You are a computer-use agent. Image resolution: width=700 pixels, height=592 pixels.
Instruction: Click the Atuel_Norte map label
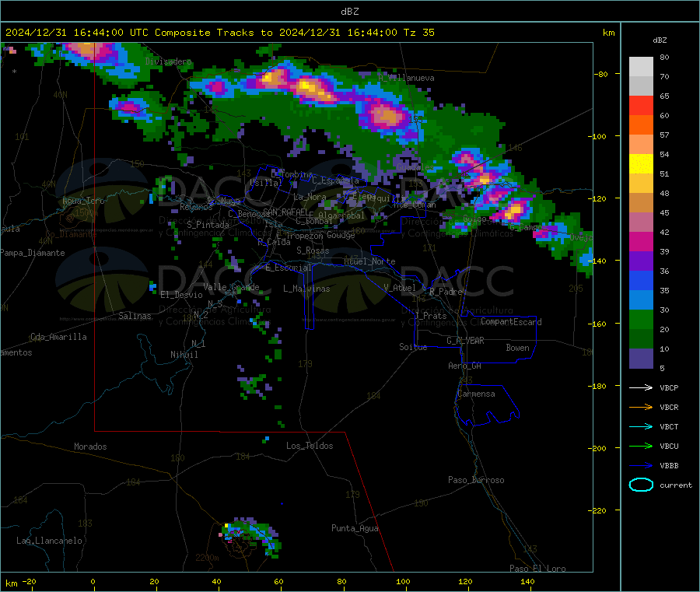point(369,261)
